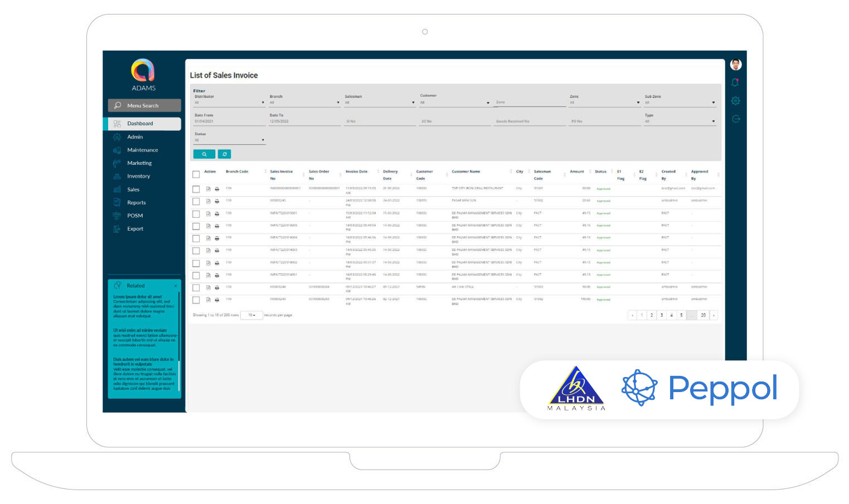Open the user profile avatar
849x504 pixels.
[x=735, y=65]
